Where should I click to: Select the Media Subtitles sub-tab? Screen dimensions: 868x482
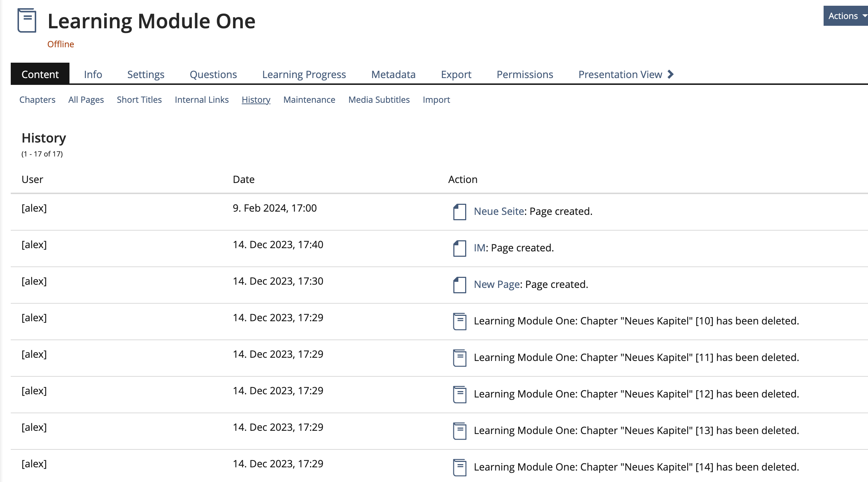coord(379,100)
